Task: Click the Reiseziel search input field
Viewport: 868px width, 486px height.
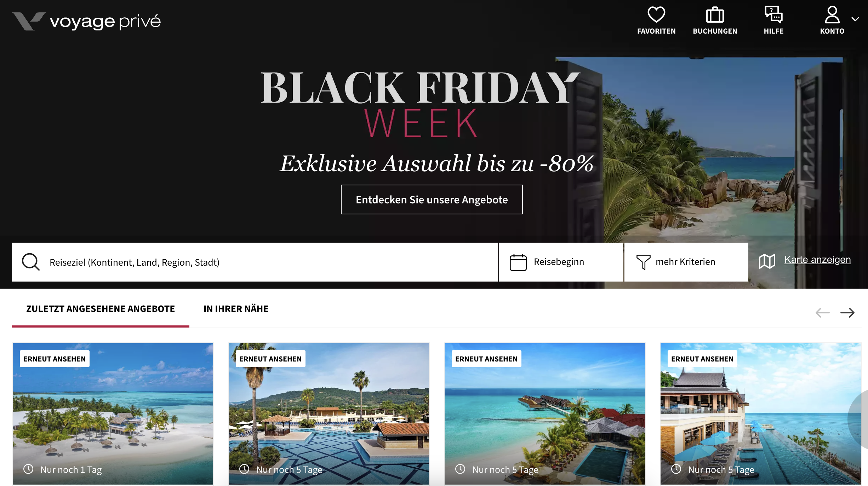Action: [255, 262]
